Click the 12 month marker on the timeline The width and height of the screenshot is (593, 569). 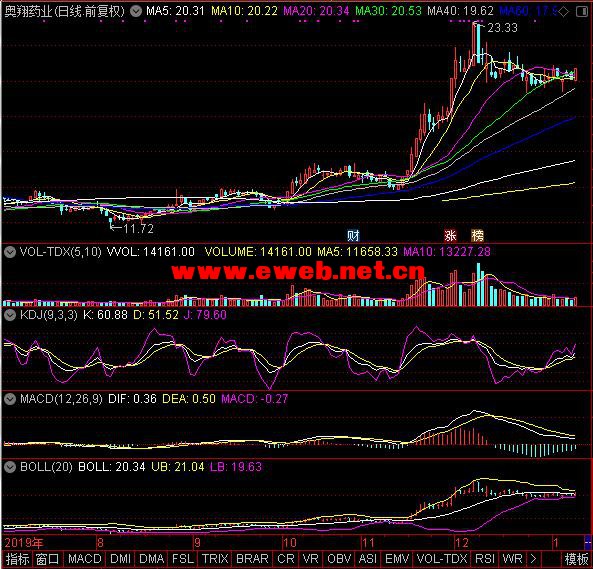tap(462, 543)
